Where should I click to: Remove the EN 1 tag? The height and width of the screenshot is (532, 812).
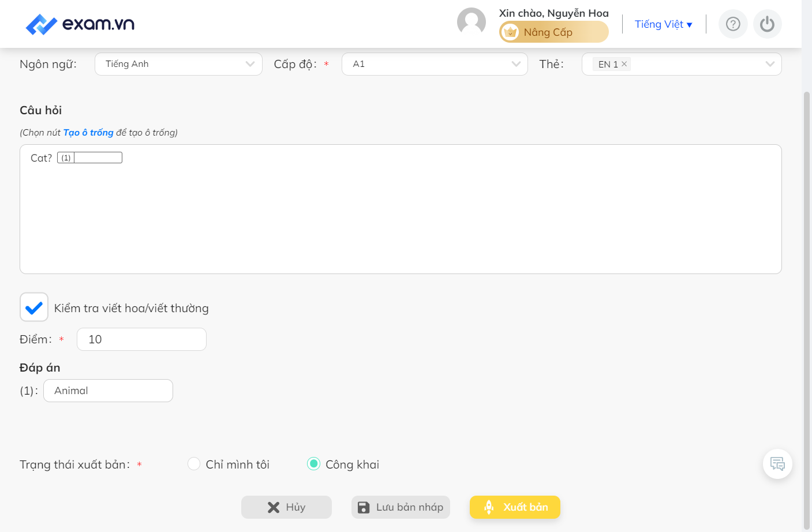click(624, 64)
